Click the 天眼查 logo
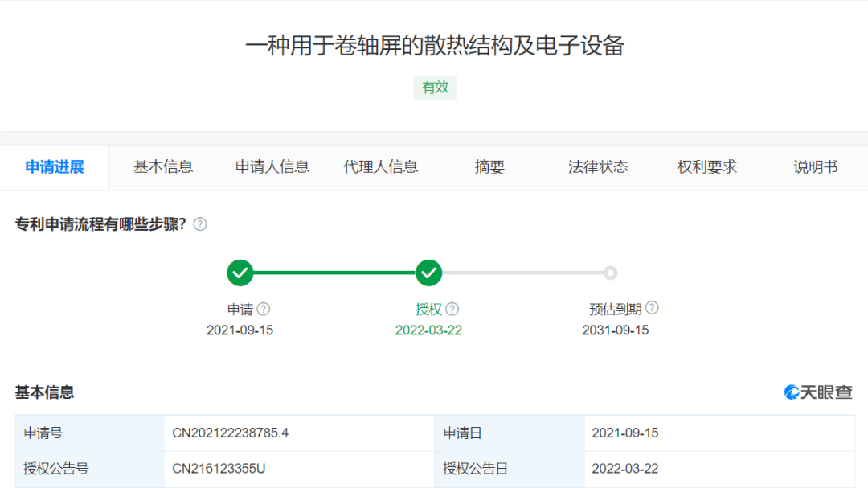Image resolution: width=868 pixels, height=488 pixels. (818, 392)
